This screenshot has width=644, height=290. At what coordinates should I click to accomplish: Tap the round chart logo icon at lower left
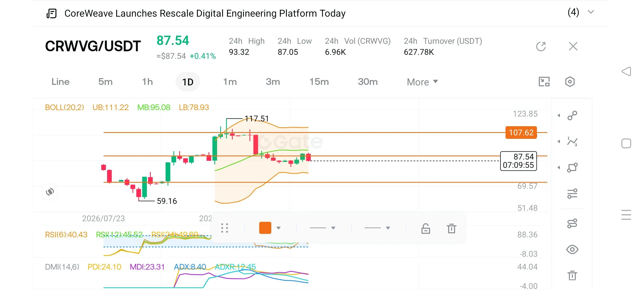(x=50, y=192)
